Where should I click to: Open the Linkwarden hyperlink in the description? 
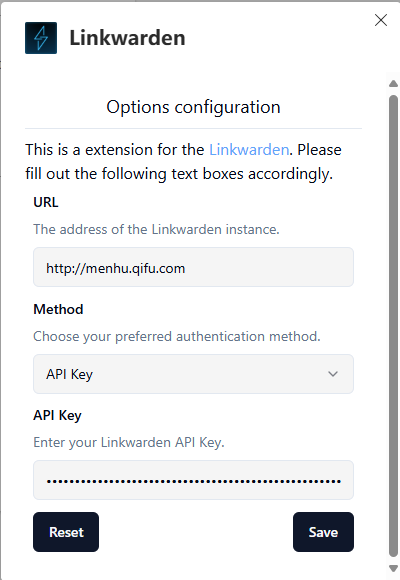pos(249,150)
